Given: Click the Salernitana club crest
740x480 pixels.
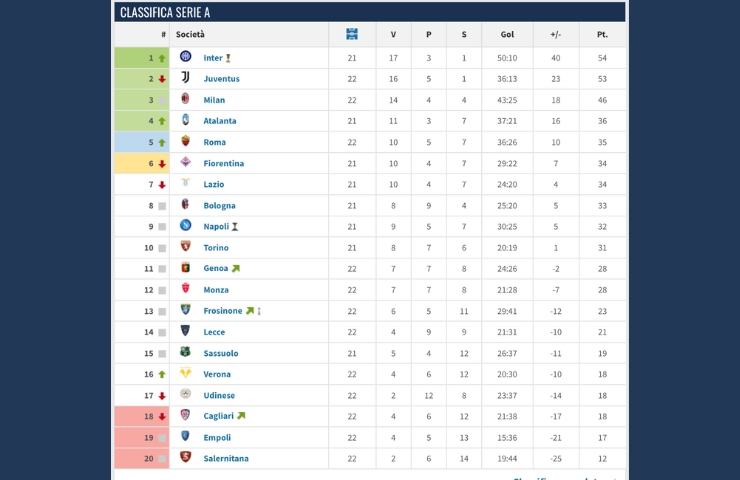Looking at the screenshot, I should coord(185,458).
